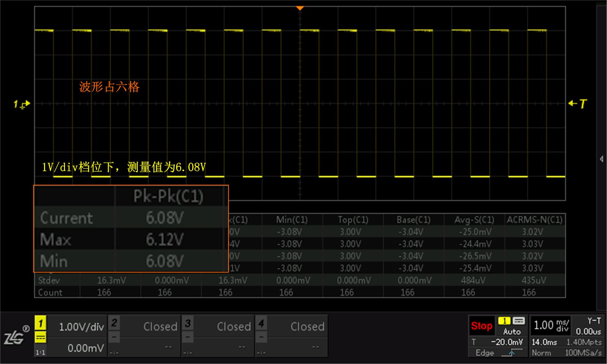The height and width of the screenshot is (364, 607).
Task: Click the channel 4 coupling dash icon
Action: click(x=261, y=337)
